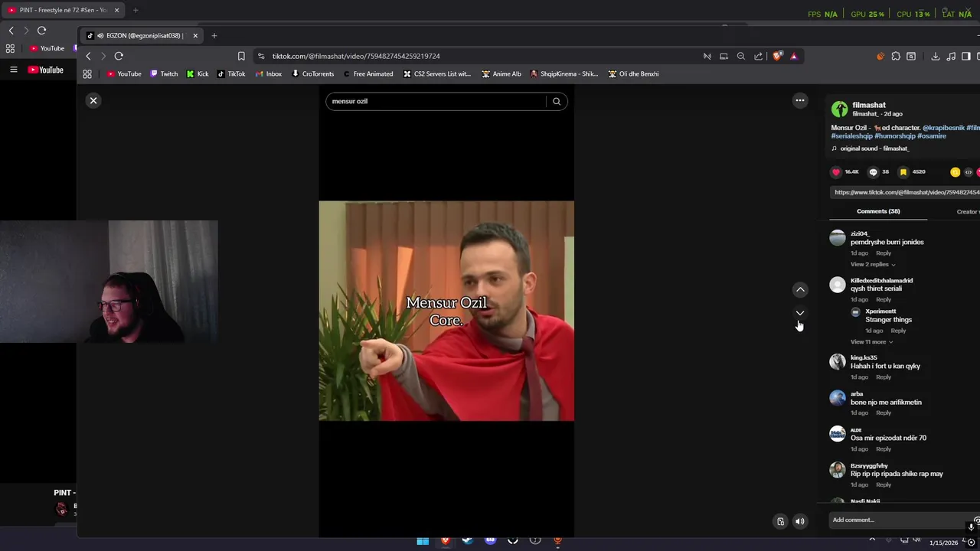The image size is (980, 551).
Task: Open Kick bookmark in bookmarks bar
Action: [198, 74]
